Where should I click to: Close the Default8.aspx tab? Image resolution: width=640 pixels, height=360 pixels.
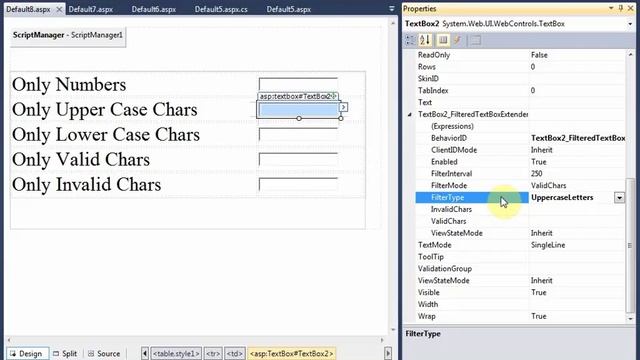(x=59, y=9)
